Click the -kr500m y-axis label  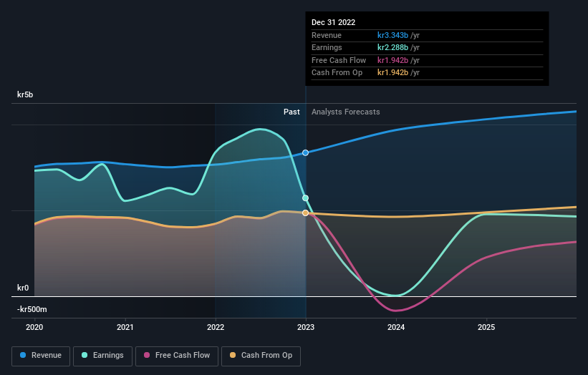32,309
